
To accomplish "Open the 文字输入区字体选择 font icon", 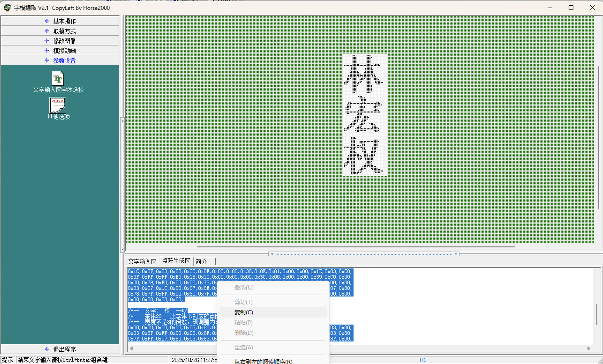I will (x=58, y=78).
